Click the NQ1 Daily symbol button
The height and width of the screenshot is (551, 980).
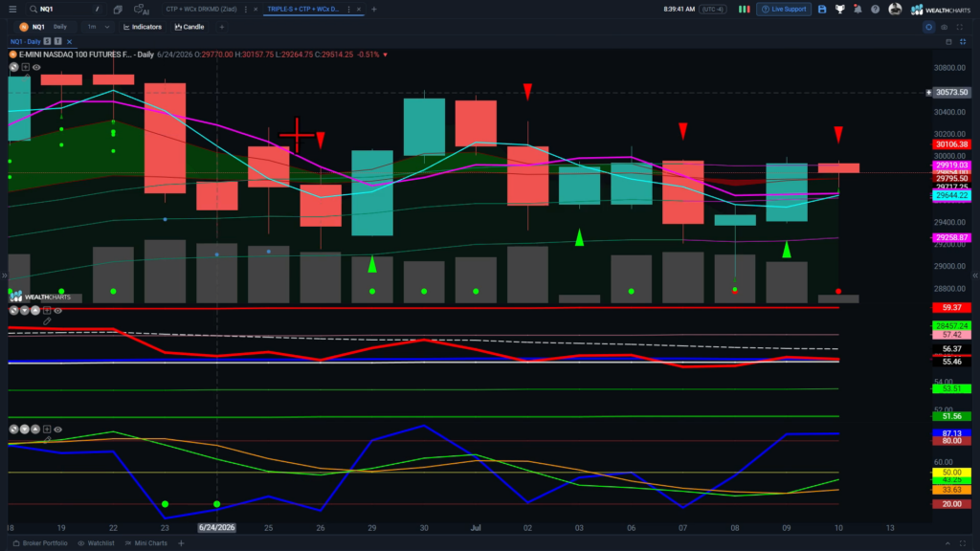tap(44, 27)
